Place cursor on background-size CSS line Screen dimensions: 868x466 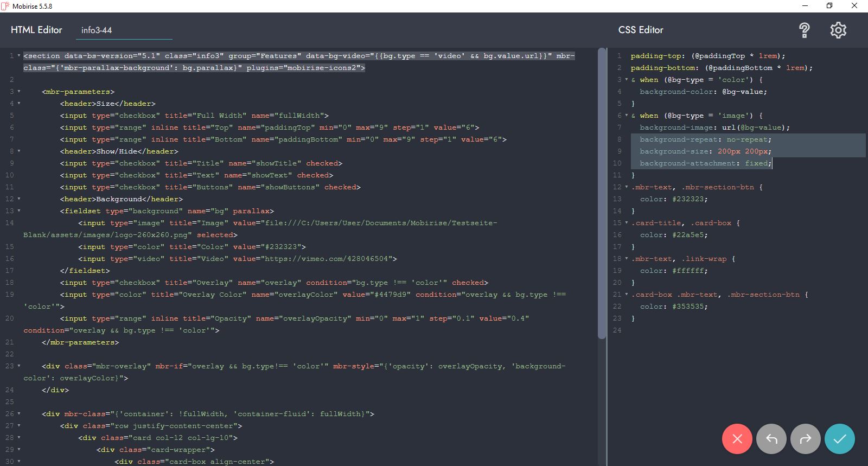[x=705, y=151]
